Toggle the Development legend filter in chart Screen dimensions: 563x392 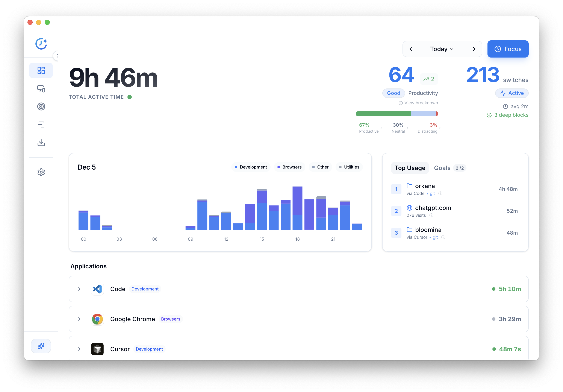tap(251, 167)
